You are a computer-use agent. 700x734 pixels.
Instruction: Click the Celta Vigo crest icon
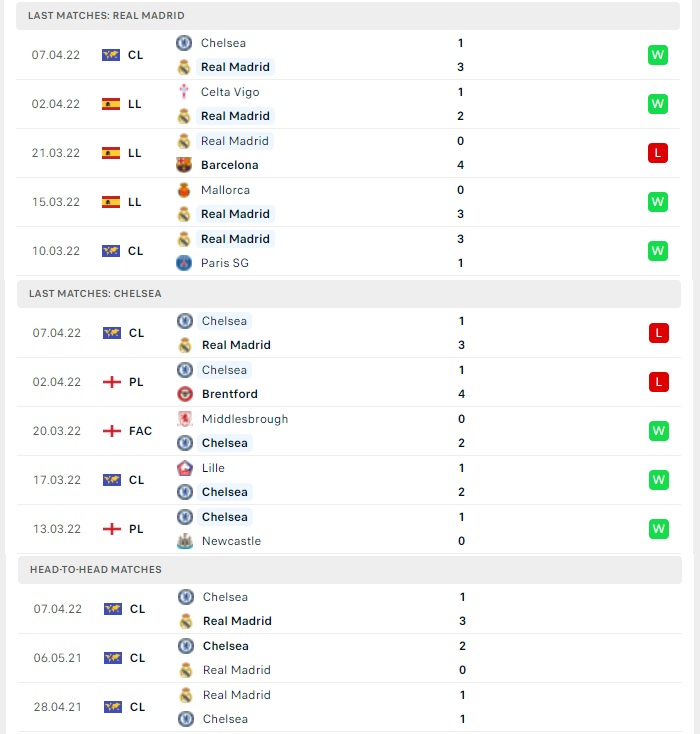pyautogui.click(x=184, y=92)
